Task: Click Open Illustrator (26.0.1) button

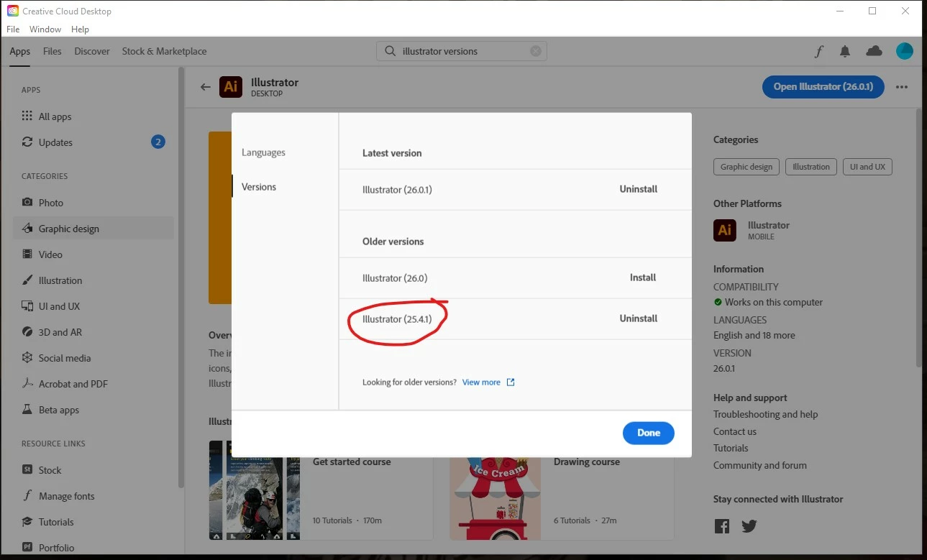Action: 823,86
